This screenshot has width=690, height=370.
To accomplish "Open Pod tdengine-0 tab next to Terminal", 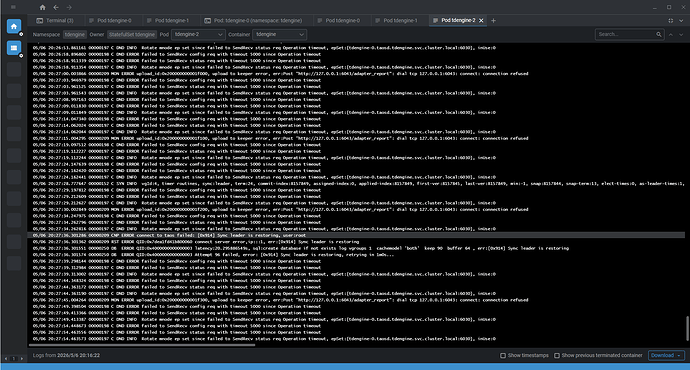I will pyautogui.click(x=110, y=20).
